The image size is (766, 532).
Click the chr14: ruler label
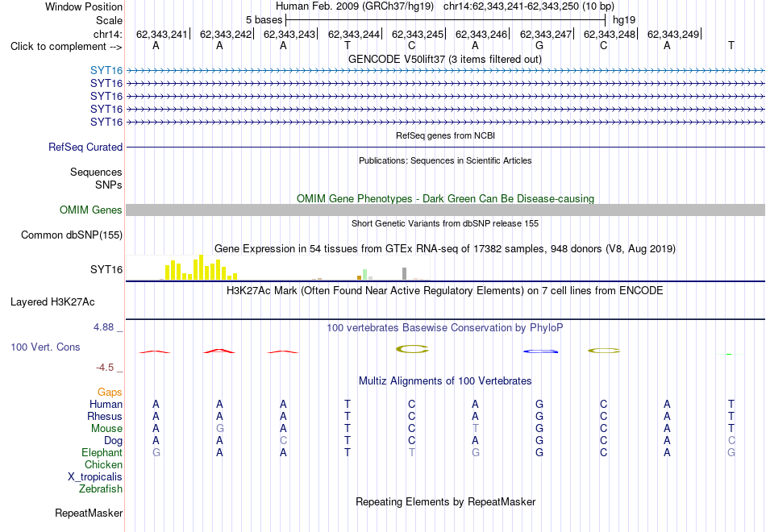(108, 34)
